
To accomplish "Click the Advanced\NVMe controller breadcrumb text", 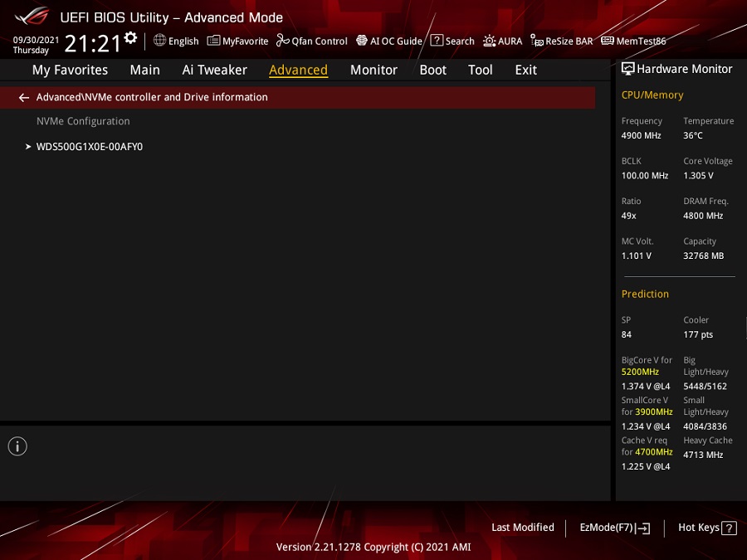I will click(x=152, y=97).
